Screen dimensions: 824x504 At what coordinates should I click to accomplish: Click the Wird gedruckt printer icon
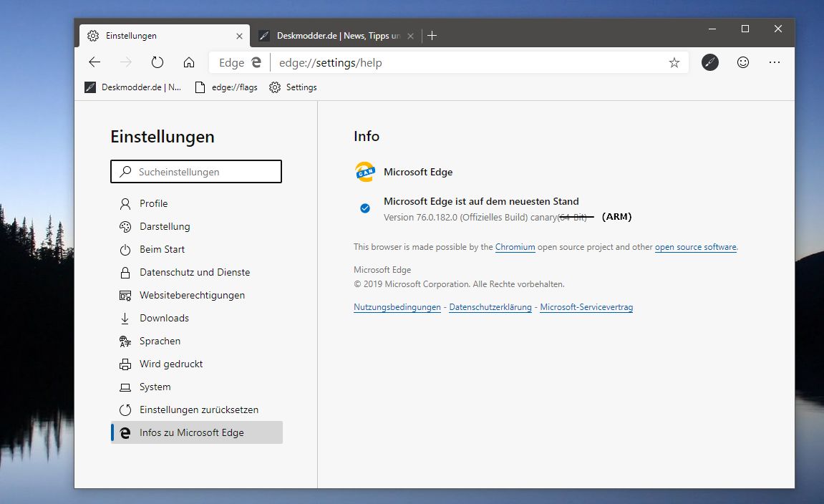pos(125,364)
